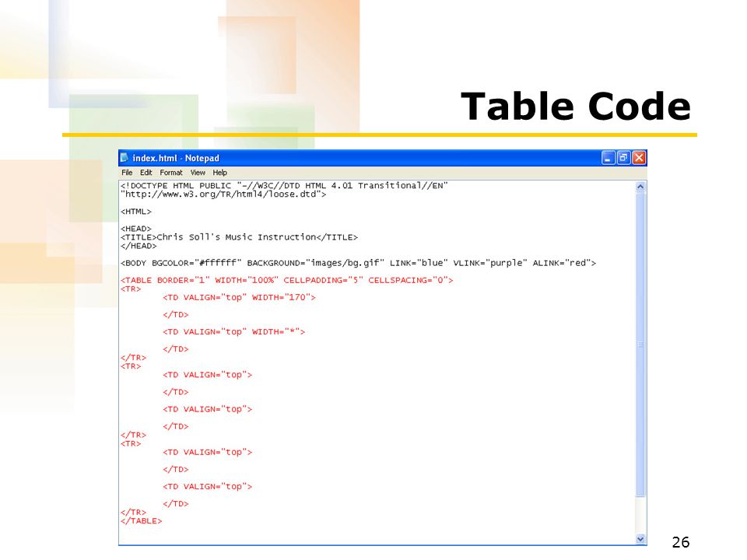Click the <BODY BGCOLOR="#ffffff" line
Image resolution: width=747 pixels, height=560 pixels.
(x=358, y=263)
